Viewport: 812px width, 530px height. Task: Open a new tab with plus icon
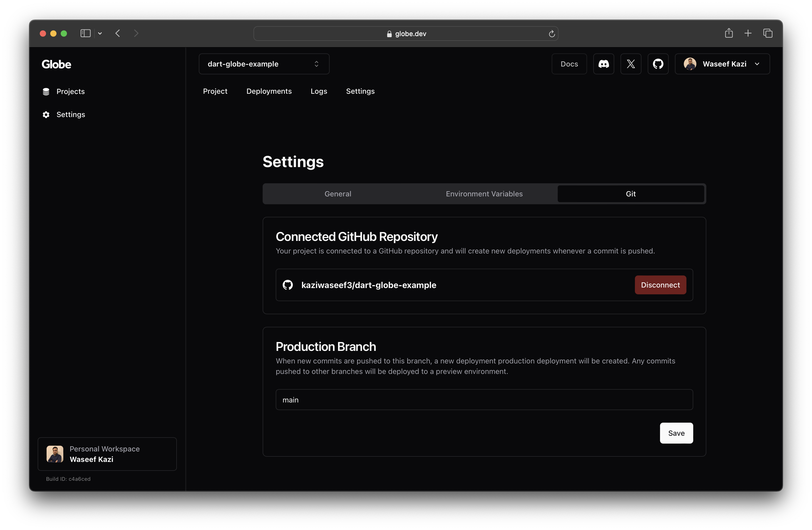pos(748,33)
